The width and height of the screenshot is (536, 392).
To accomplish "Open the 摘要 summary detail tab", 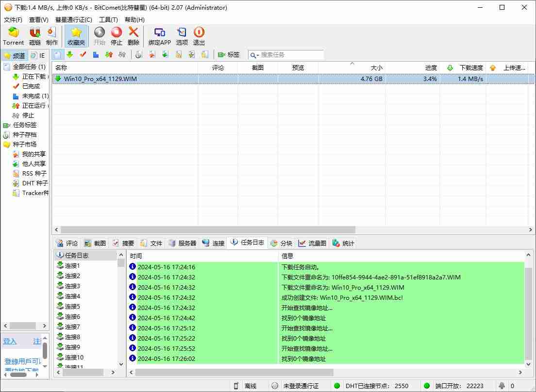I will [123, 243].
